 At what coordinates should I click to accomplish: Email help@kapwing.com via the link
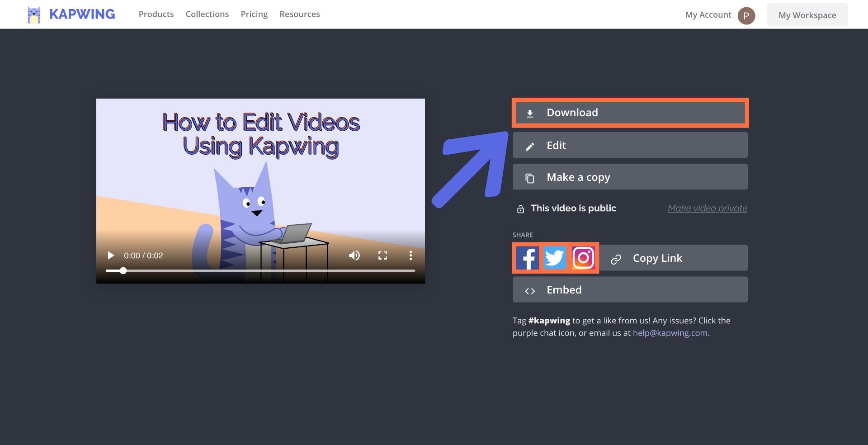(x=670, y=333)
